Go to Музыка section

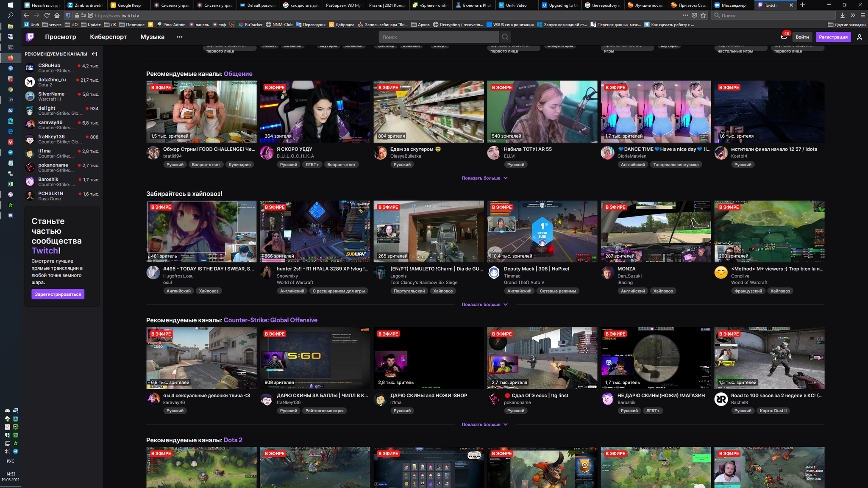(x=152, y=37)
